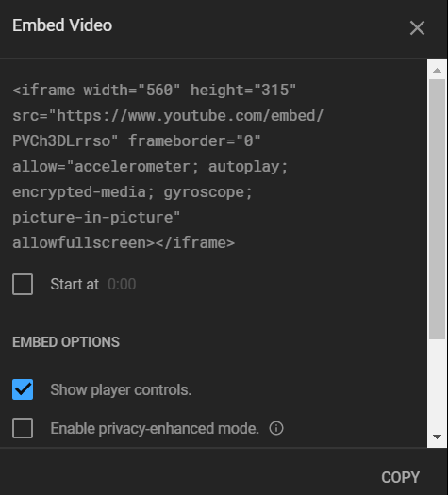
Task: Click the scrollbar up arrow
Action: pyautogui.click(x=437, y=70)
